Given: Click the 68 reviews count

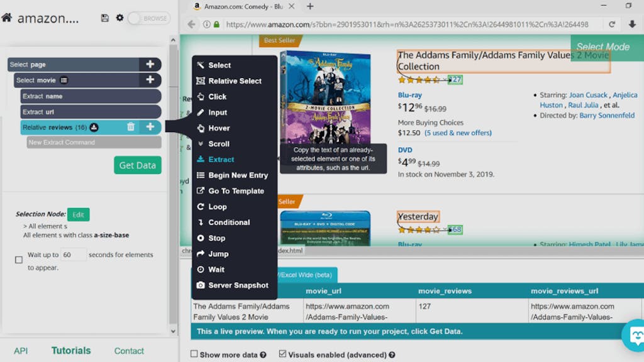Looking at the screenshot, I should 455,229.
